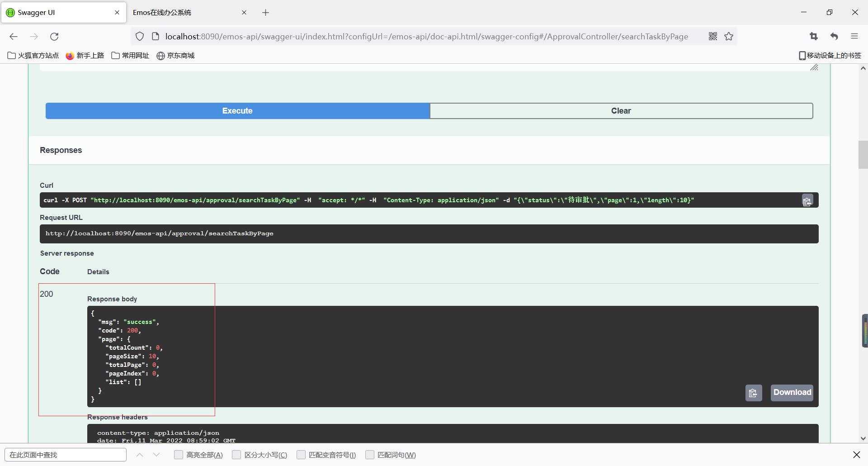Click the shield tracking protection icon
The image size is (868, 466).
click(x=140, y=37)
